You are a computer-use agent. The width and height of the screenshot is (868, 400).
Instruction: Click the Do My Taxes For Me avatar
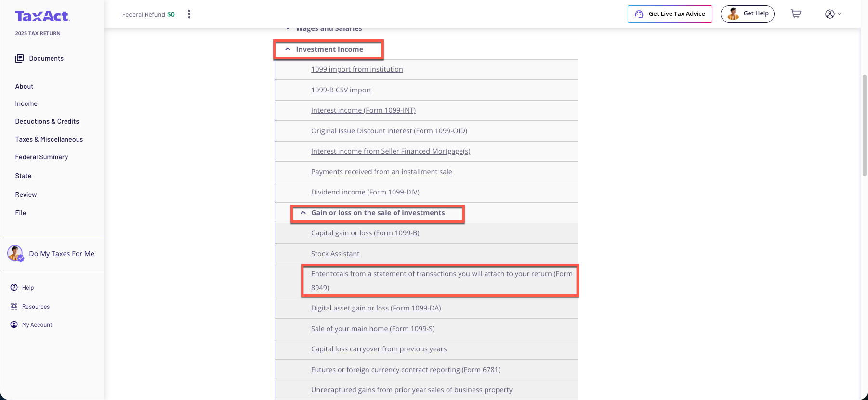click(15, 253)
